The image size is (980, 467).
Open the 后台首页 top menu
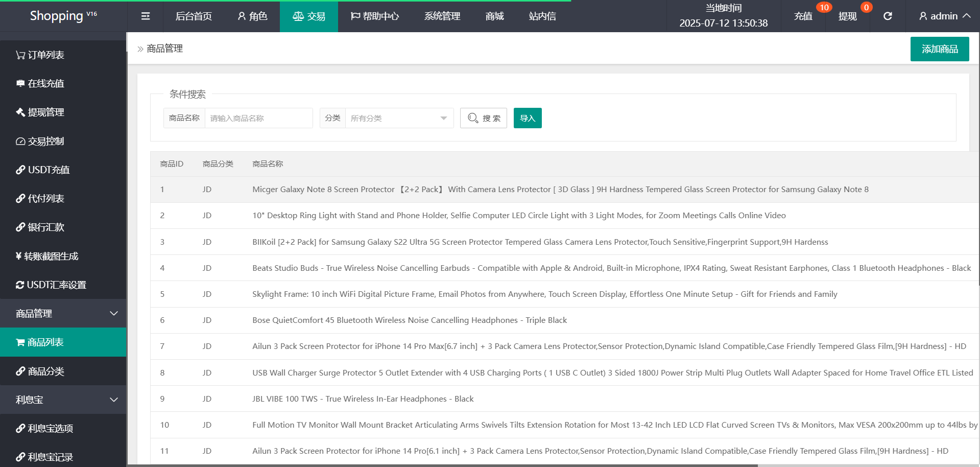click(194, 16)
